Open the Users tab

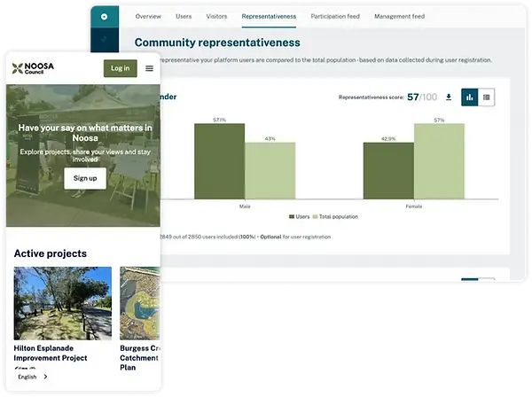(x=184, y=16)
